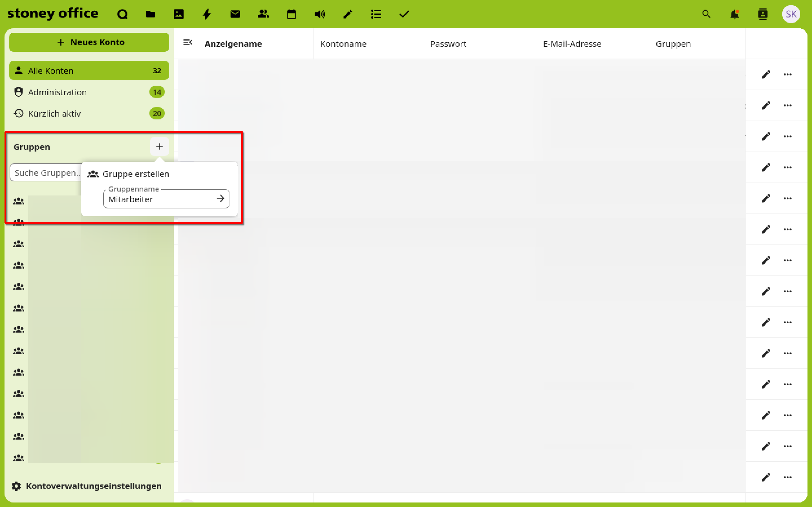Click the search magnifier in header
The height and width of the screenshot is (507, 812).
click(x=706, y=14)
